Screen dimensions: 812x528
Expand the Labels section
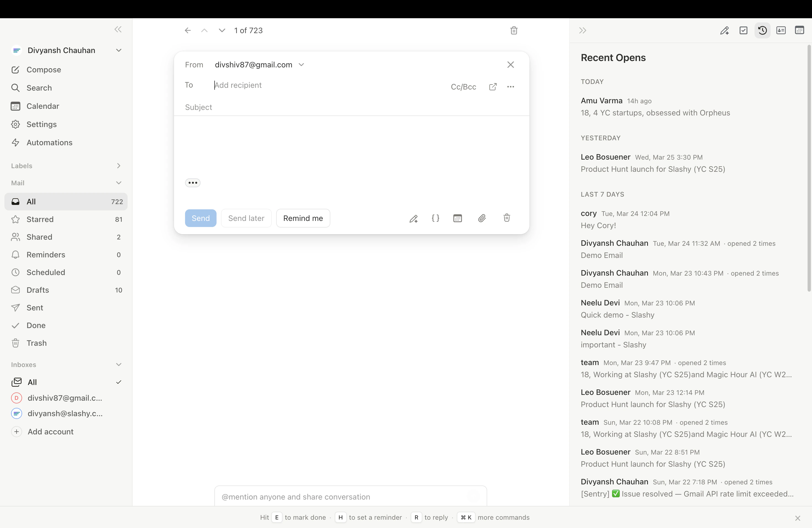119,166
